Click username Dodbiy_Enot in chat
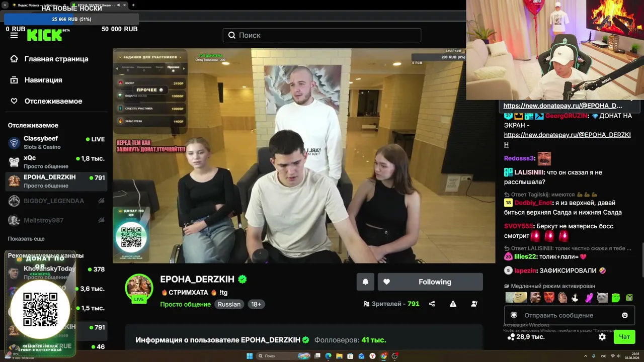This screenshot has width=644, height=362. pos(533,203)
